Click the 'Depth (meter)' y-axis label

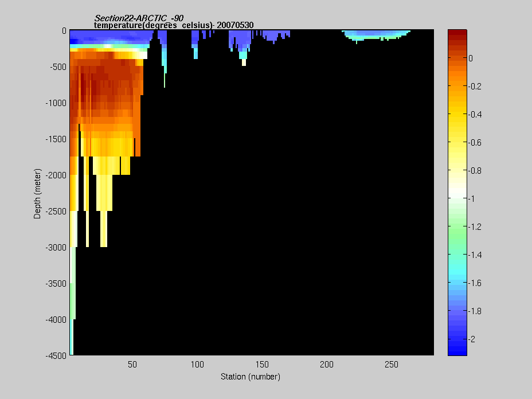(37, 194)
